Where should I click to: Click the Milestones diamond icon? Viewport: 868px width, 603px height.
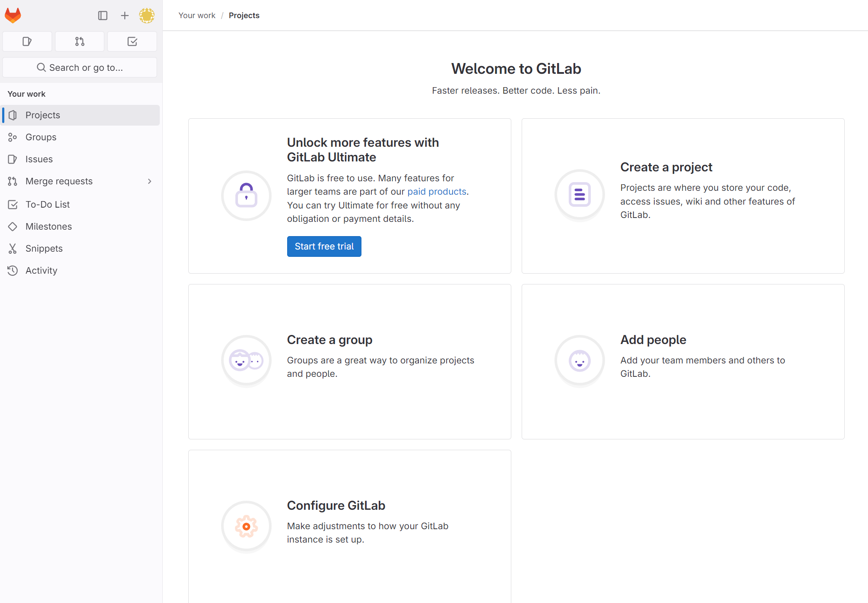point(13,227)
